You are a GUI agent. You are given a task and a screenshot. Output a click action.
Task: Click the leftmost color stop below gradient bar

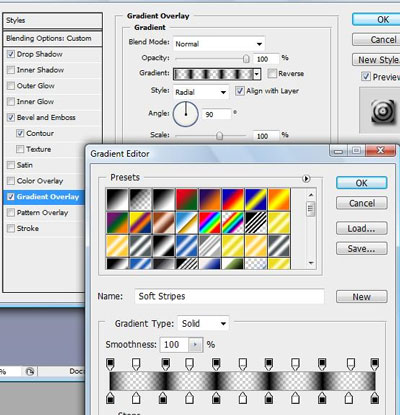(x=110, y=397)
